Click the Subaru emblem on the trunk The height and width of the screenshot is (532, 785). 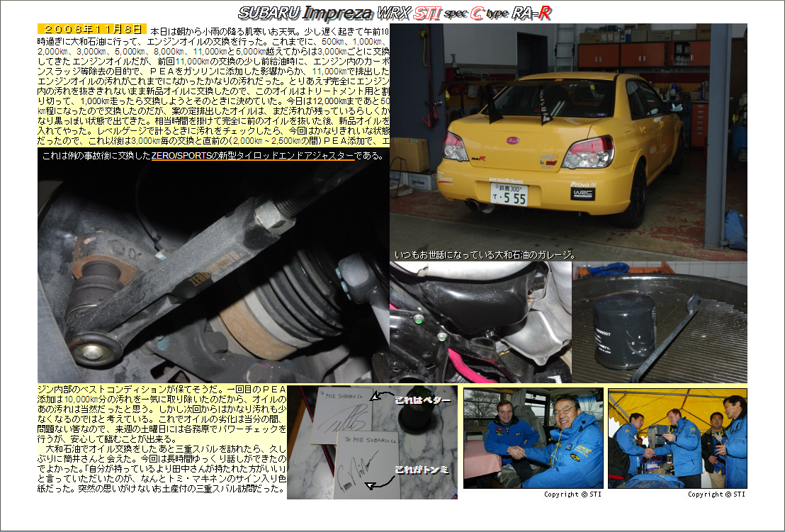click(512, 140)
